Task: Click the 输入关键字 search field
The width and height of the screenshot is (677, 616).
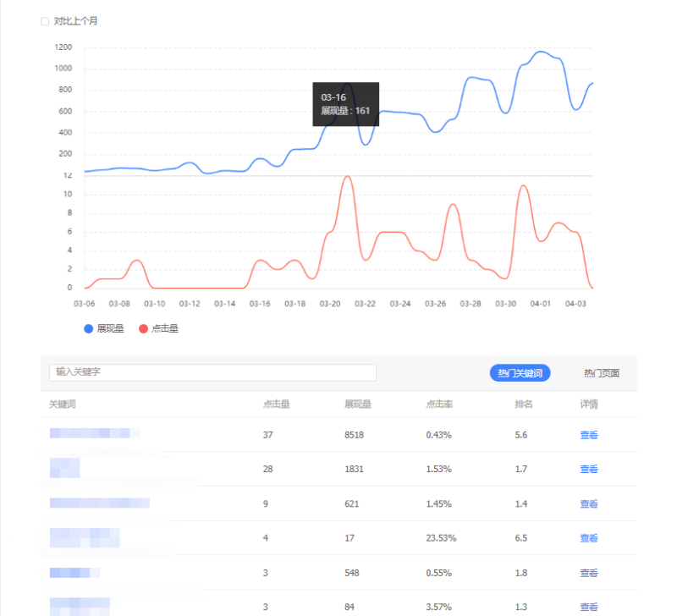Action: (x=212, y=372)
